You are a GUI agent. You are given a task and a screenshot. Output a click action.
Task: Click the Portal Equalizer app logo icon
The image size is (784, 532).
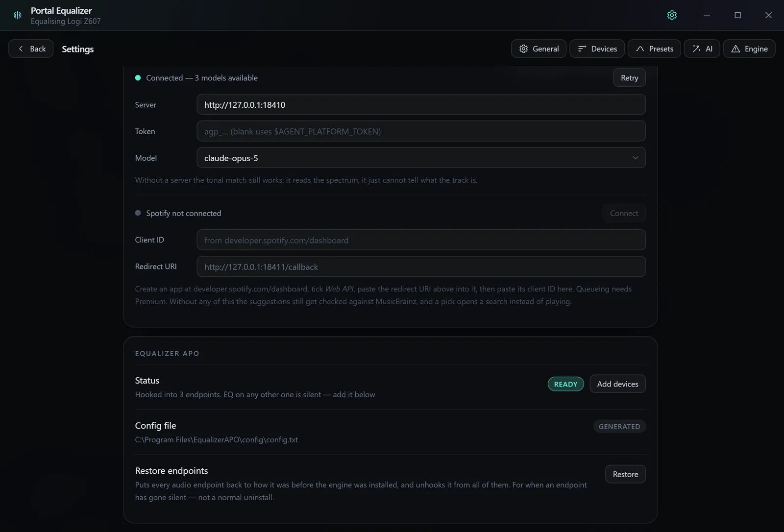(x=18, y=15)
